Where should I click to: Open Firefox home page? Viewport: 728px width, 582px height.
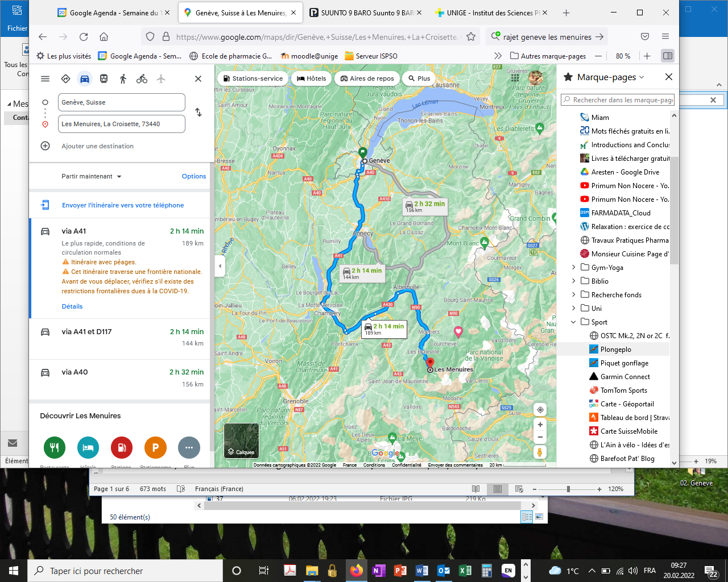click(104, 37)
